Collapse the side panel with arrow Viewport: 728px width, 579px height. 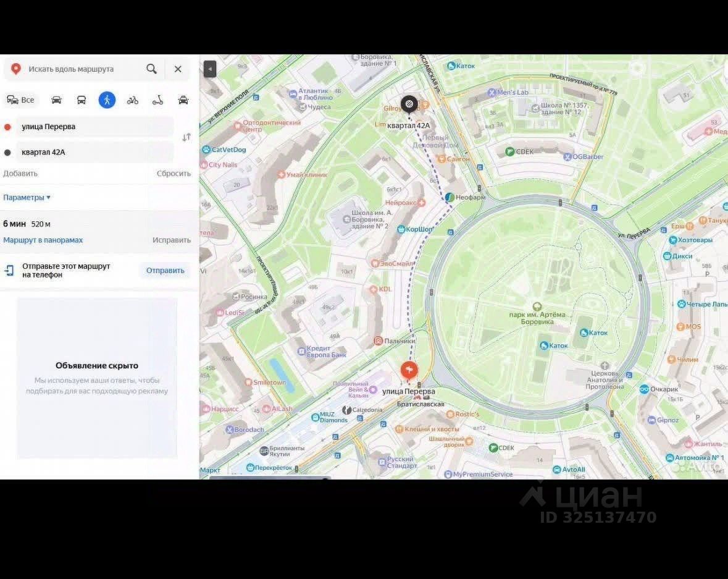(x=210, y=69)
